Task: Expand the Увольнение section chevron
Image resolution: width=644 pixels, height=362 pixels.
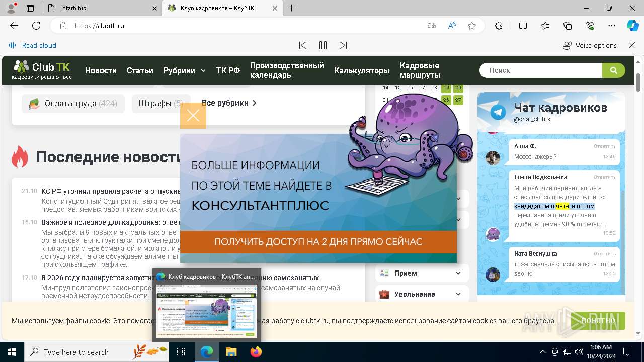Action: (458, 294)
